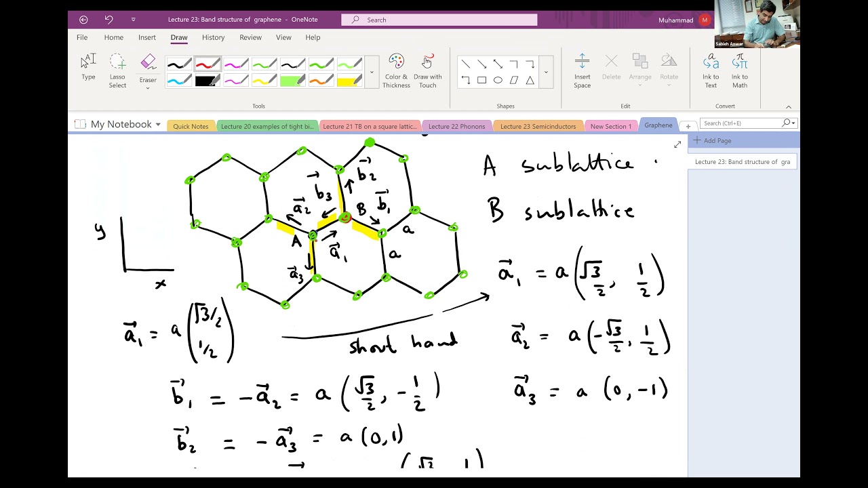This screenshot has width=868, height=488.
Task: Switch to the History tab
Action: click(213, 37)
